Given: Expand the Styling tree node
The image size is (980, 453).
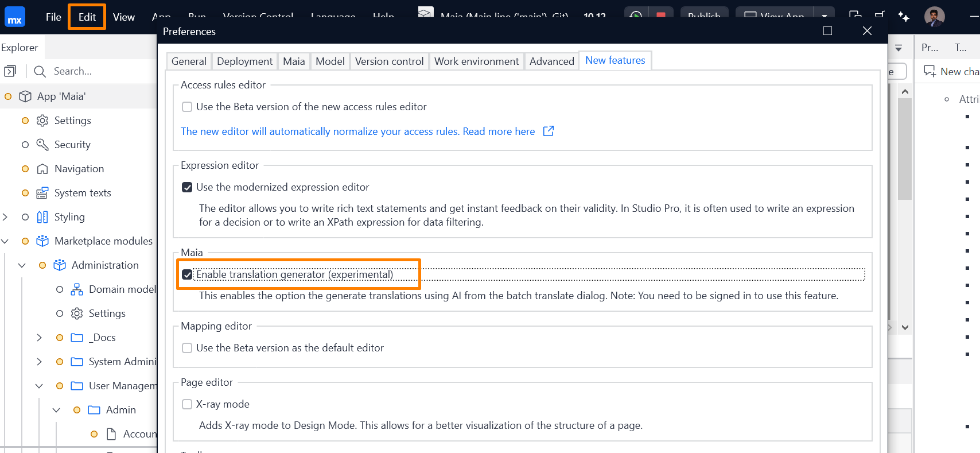Looking at the screenshot, I should (5, 217).
